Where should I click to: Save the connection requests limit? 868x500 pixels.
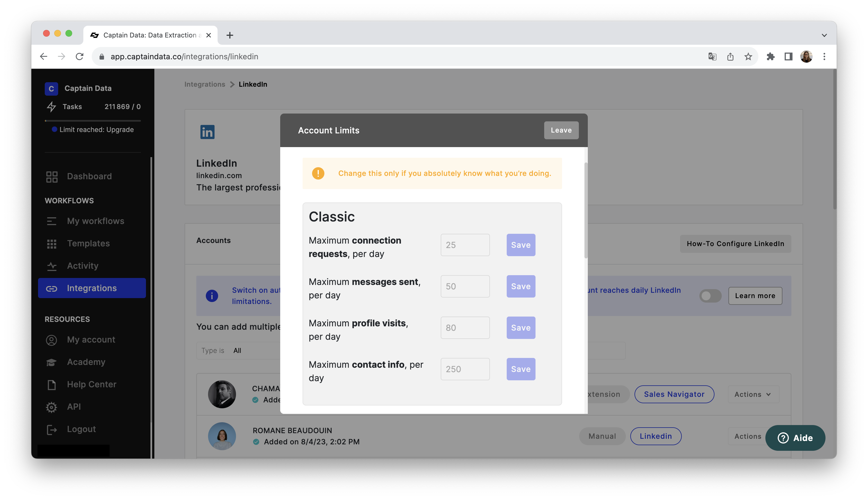(x=520, y=245)
